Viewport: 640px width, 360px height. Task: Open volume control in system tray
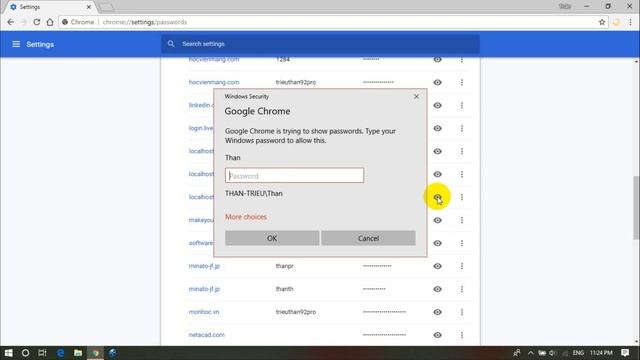(x=553, y=353)
